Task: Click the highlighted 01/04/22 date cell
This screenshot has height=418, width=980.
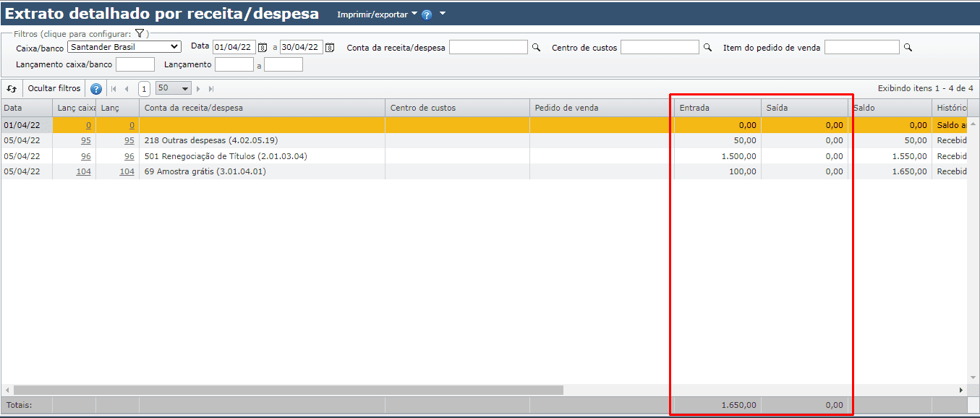Action: click(27, 125)
